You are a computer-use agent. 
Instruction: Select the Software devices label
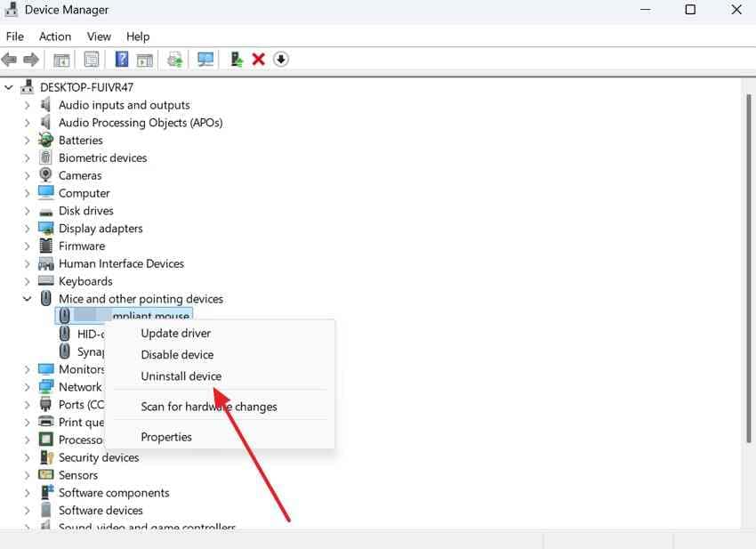click(101, 511)
